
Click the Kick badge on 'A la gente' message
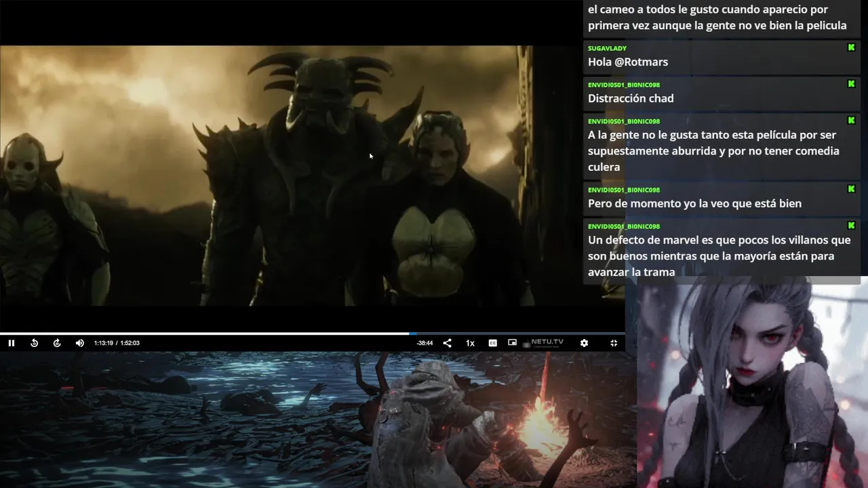tap(851, 121)
